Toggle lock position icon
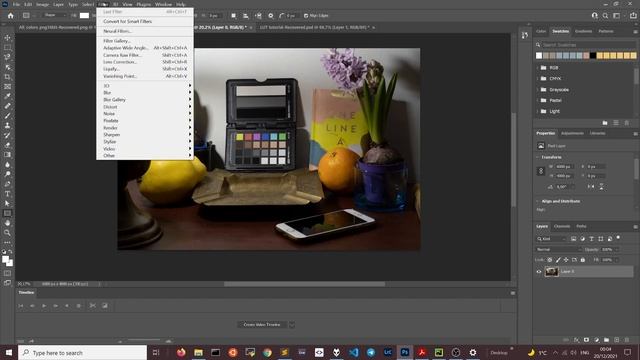The width and height of the screenshot is (640, 360). pyautogui.click(x=566, y=260)
